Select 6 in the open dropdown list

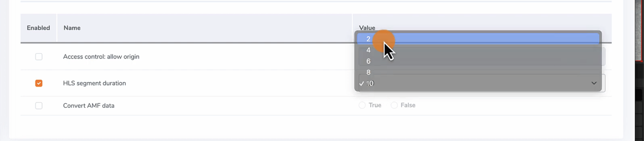pos(478,61)
